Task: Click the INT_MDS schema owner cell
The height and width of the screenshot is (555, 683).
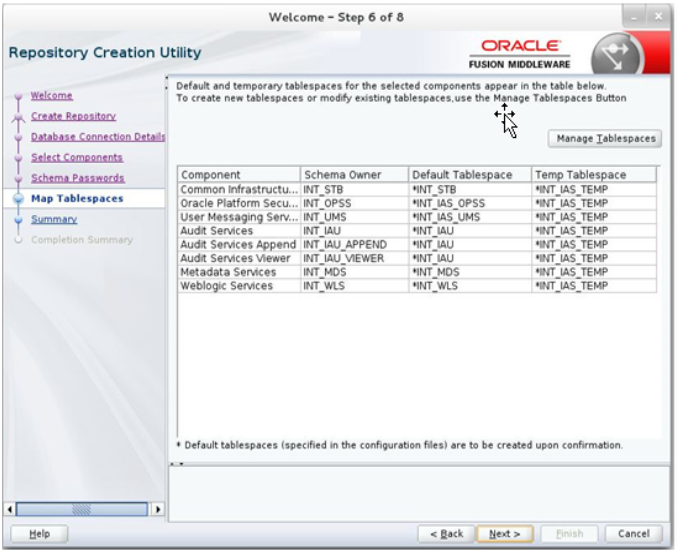Action: click(354, 272)
